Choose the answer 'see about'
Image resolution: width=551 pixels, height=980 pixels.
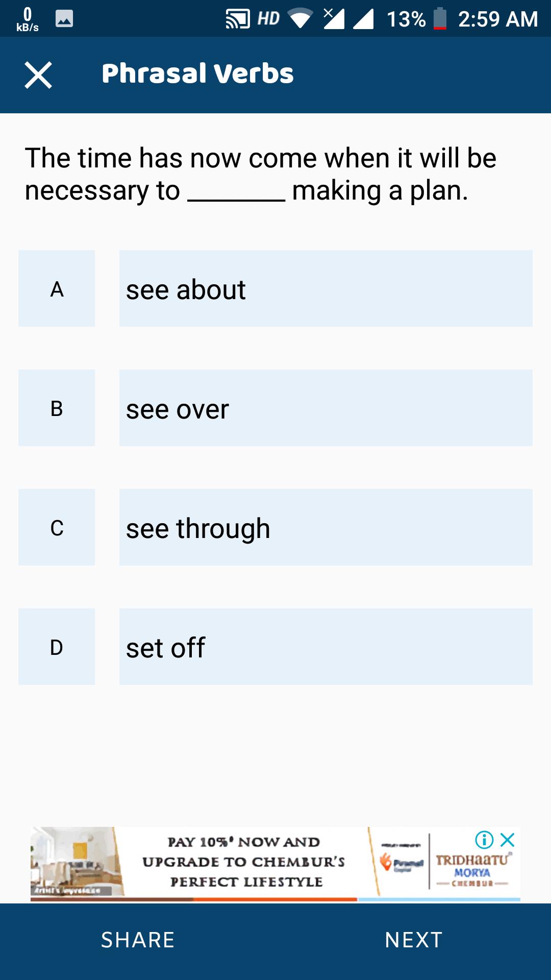click(325, 288)
